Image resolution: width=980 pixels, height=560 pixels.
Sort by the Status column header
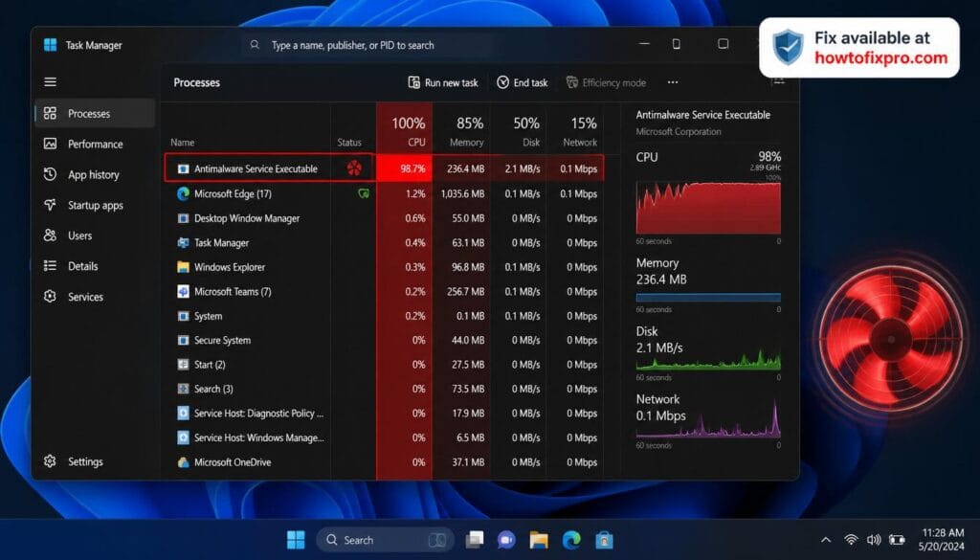(x=349, y=143)
